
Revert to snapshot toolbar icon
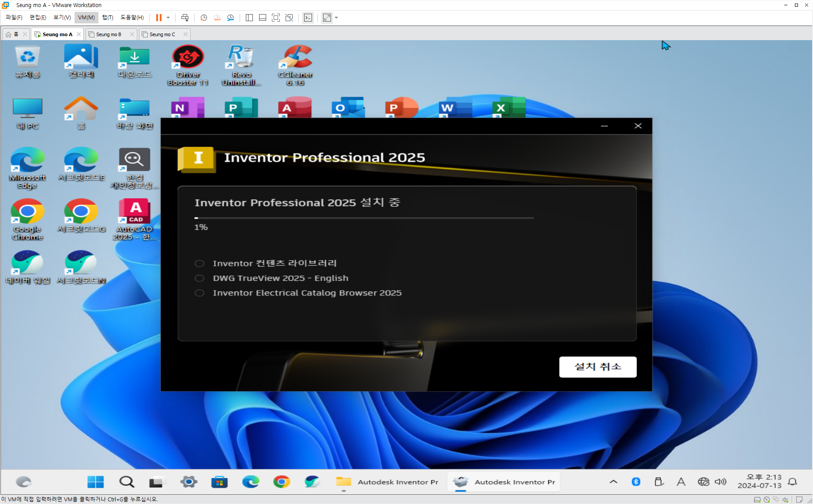pos(217,18)
